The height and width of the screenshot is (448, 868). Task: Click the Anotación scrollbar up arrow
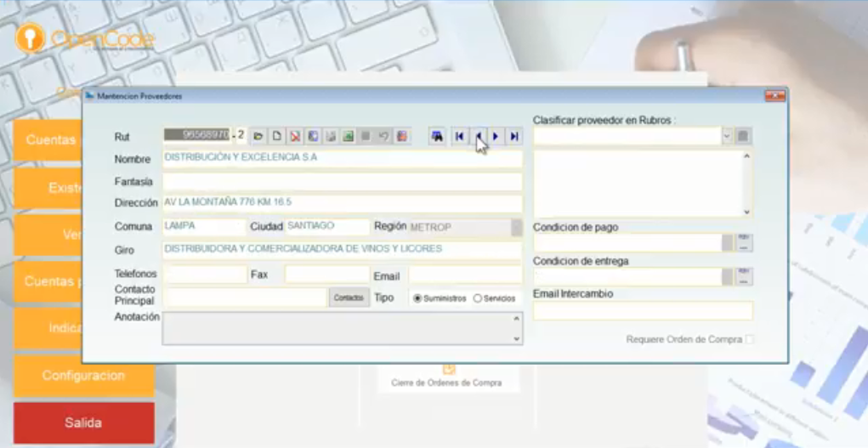coord(517,319)
